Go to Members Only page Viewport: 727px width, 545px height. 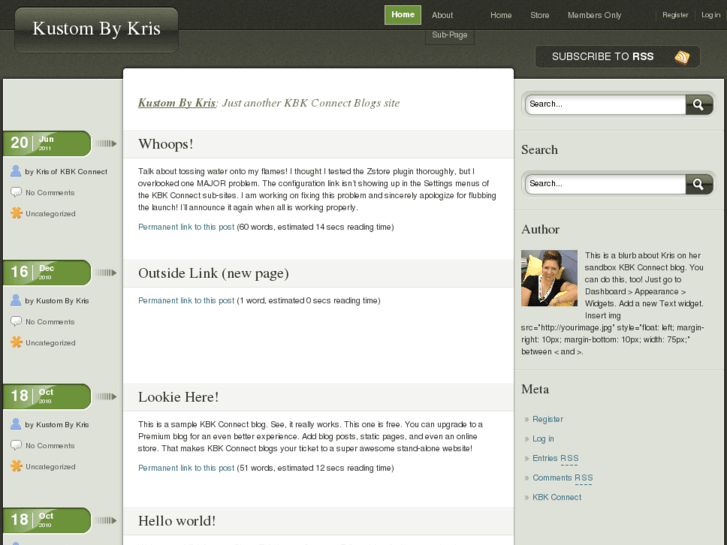click(x=594, y=15)
